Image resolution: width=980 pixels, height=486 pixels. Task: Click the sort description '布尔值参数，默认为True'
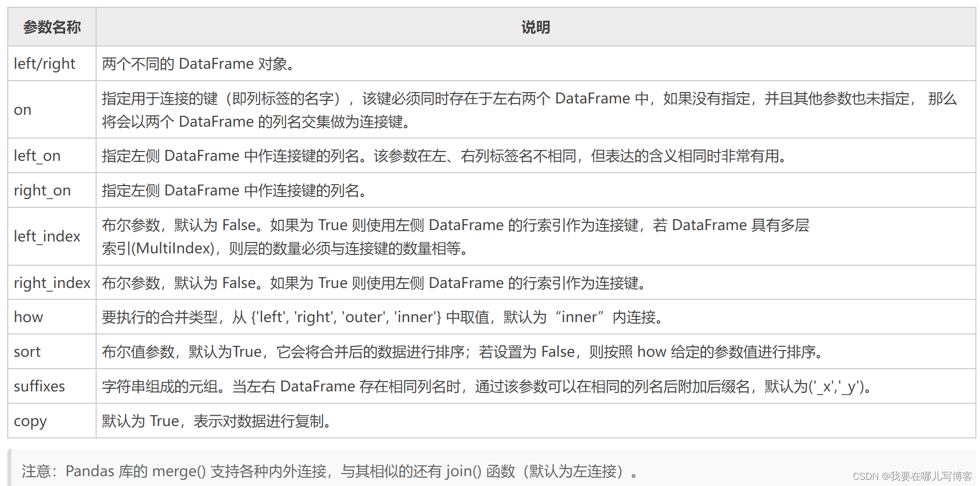pyautogui.click(x=463, y=352)
